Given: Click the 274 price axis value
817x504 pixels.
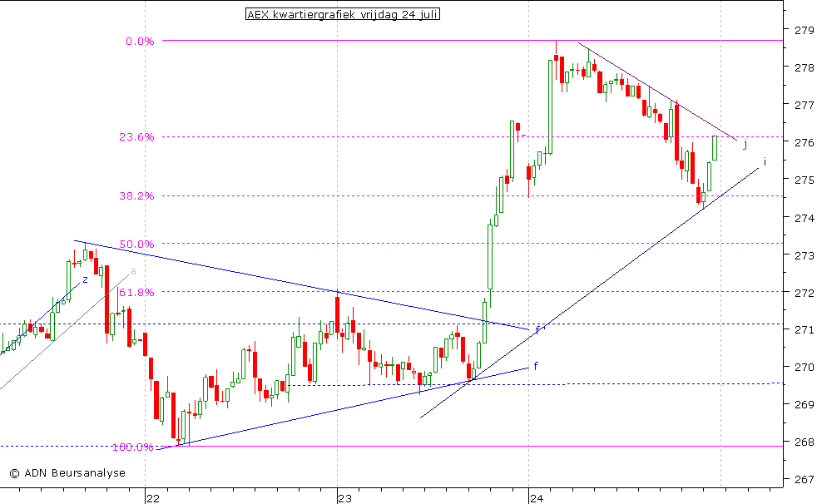Looking at the screenshot, I should tap(804, 218).
